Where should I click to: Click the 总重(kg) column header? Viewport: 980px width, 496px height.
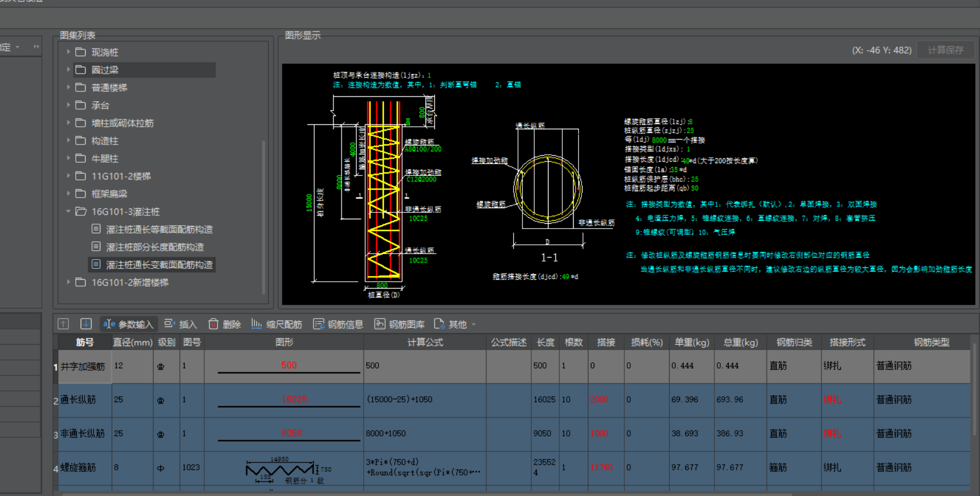740,342
